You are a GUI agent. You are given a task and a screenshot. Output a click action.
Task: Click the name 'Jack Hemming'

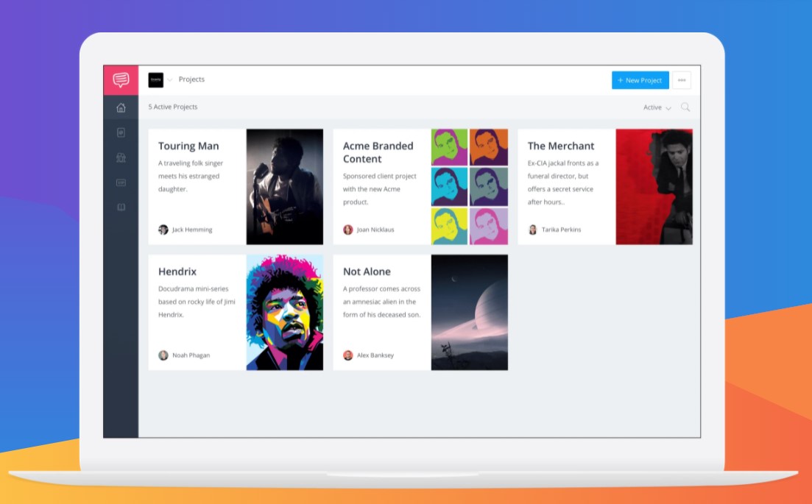click(x=192, y=230)
